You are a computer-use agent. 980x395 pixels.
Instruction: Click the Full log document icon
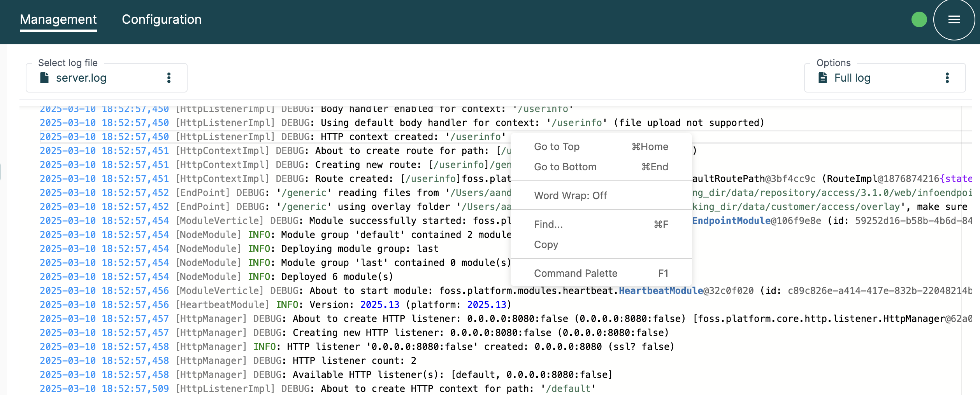coord(823,78)
